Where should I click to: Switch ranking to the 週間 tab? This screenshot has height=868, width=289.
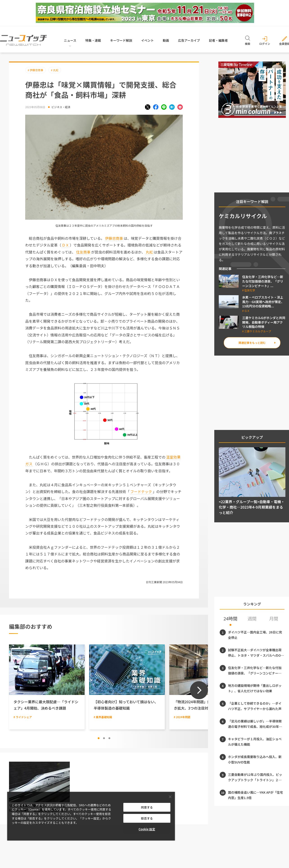click(252, 619)
